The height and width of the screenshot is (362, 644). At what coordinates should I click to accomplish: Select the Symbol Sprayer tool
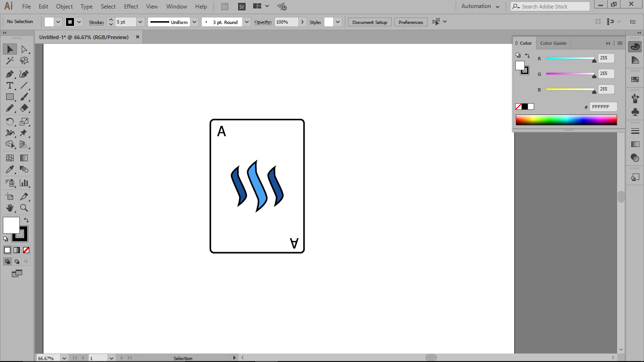coord(10,183)
